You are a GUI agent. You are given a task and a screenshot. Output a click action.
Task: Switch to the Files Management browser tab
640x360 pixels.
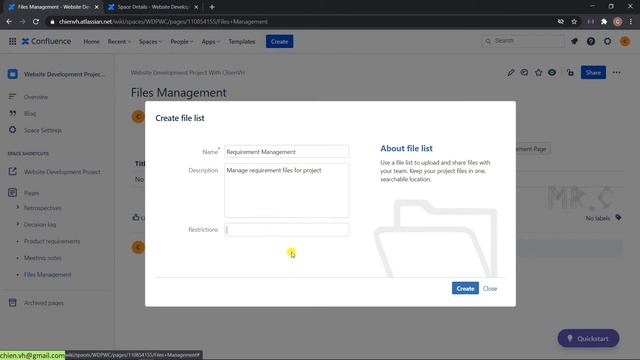click(x=53, y=7)
